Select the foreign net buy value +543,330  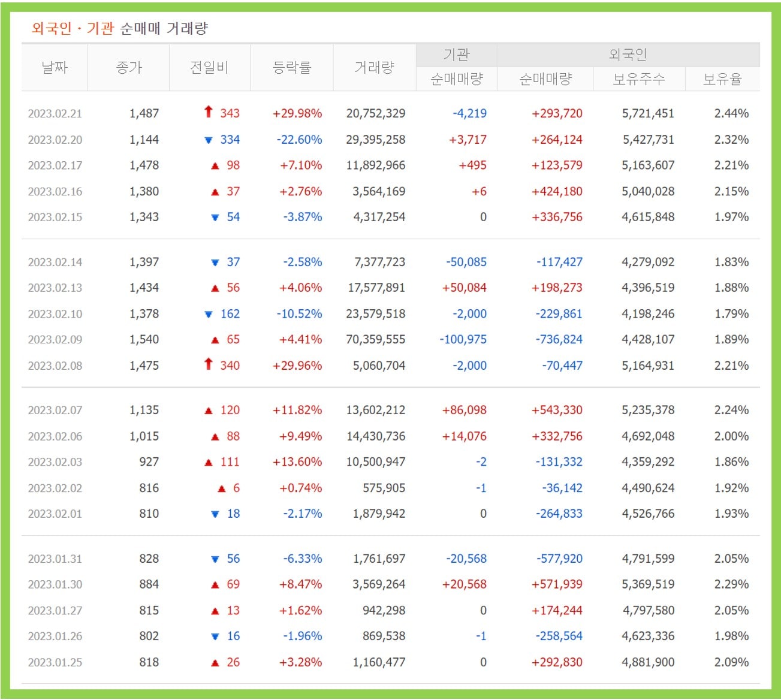tap(556, 411)
